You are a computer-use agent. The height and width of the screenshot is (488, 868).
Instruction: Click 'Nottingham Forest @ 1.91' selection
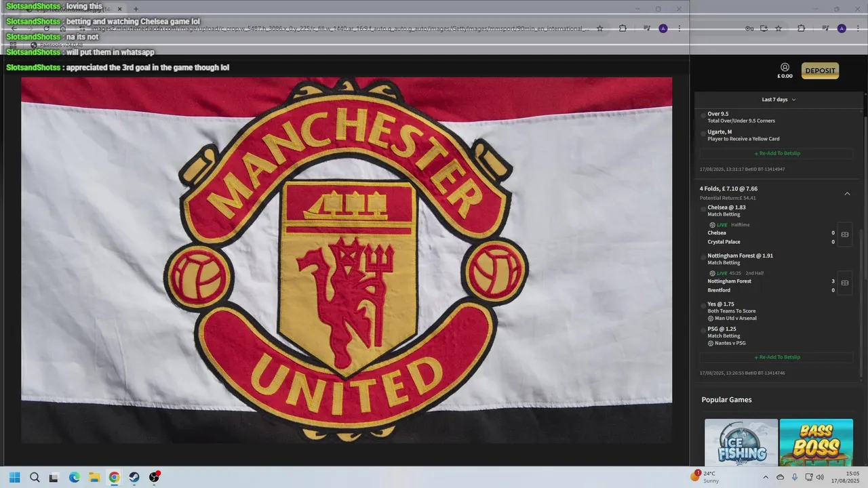pyautogui.click(x=740, y=256)
